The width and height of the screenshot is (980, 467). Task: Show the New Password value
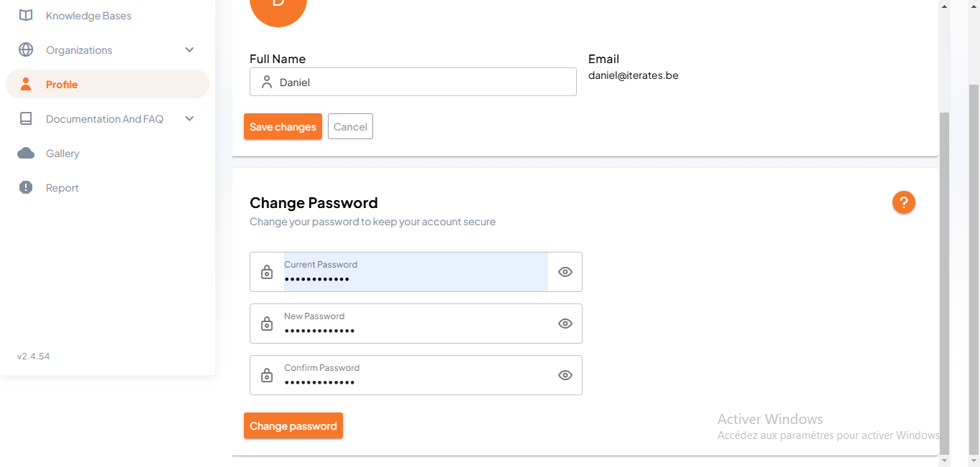pos(565,324)
